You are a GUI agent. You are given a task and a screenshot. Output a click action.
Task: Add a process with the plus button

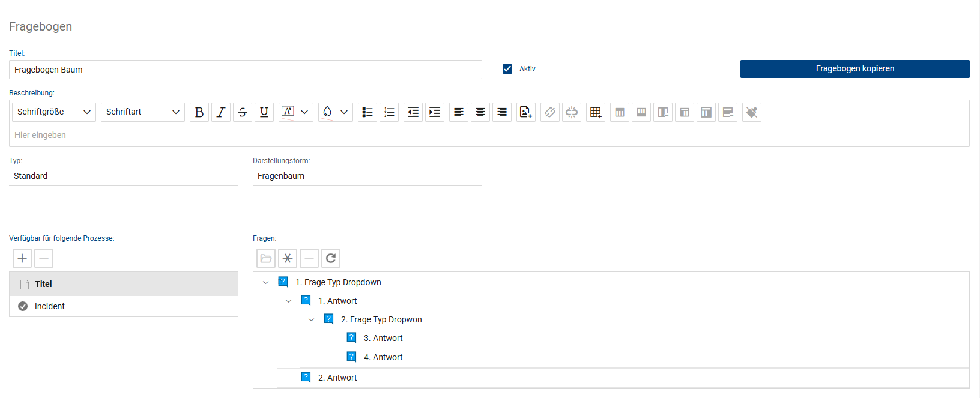(x=22, y=258)
